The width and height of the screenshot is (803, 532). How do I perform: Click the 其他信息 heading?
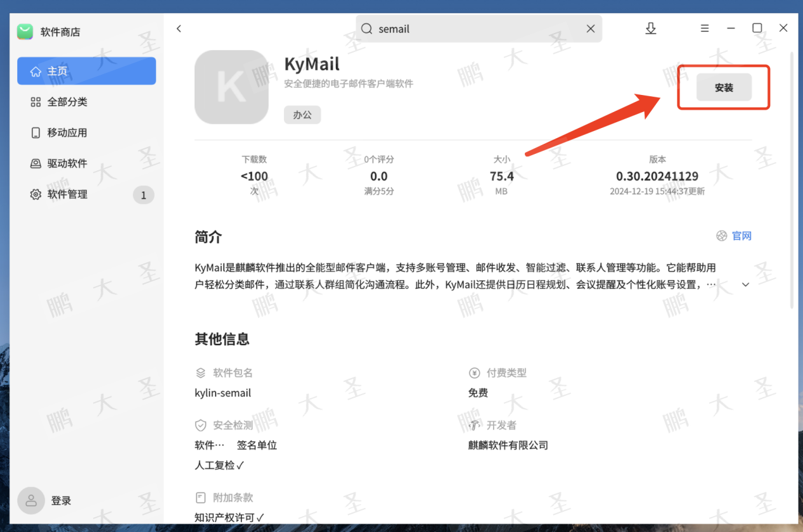[x=222, y=339]
